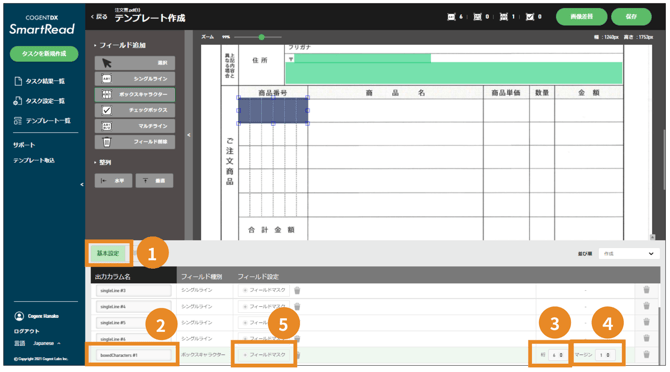This screenshot has width=670, height=372.
Task: Click the green タスクを新規作成 button
Action: [x=44, y=54]
